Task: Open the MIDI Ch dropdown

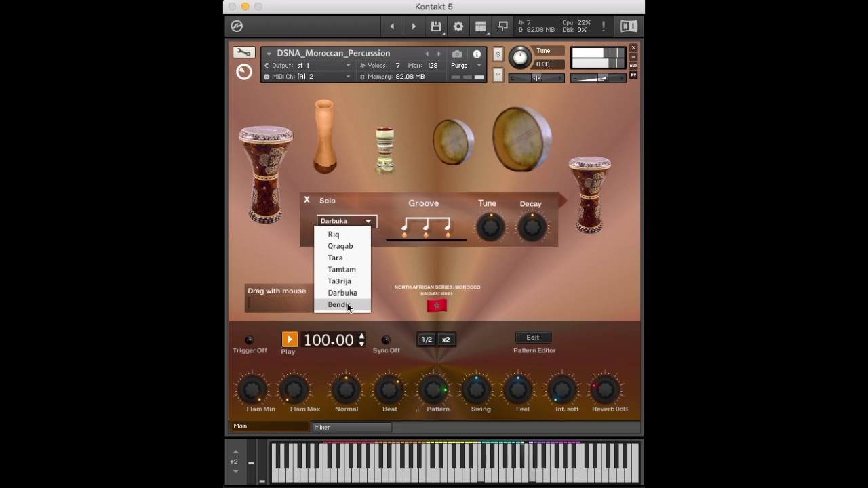Action: (309, 77)
